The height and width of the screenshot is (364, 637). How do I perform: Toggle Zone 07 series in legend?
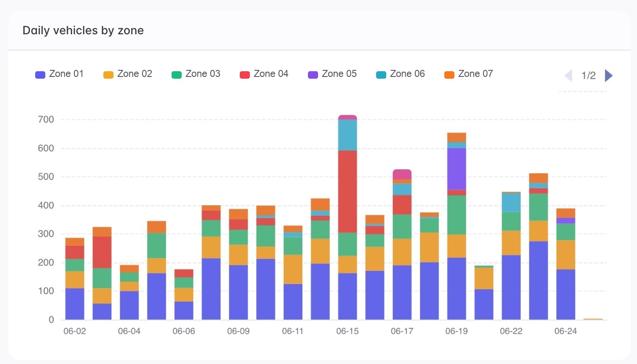click(x=469, y=74)
